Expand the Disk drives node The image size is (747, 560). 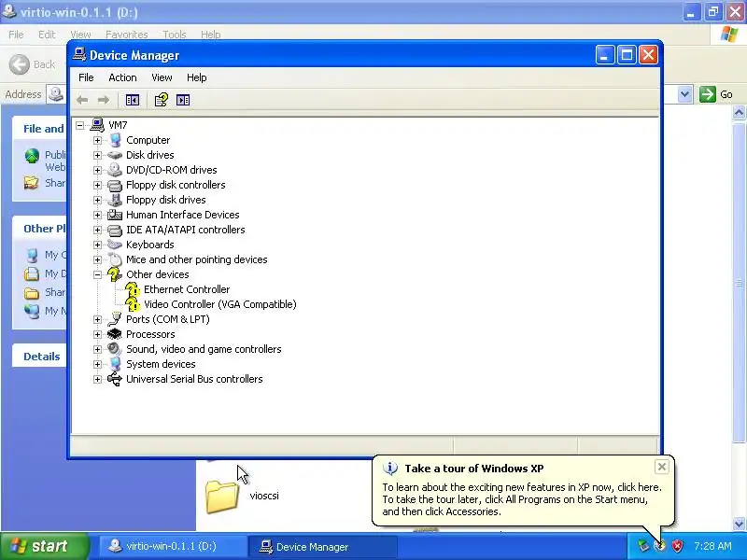coord(98,155)
